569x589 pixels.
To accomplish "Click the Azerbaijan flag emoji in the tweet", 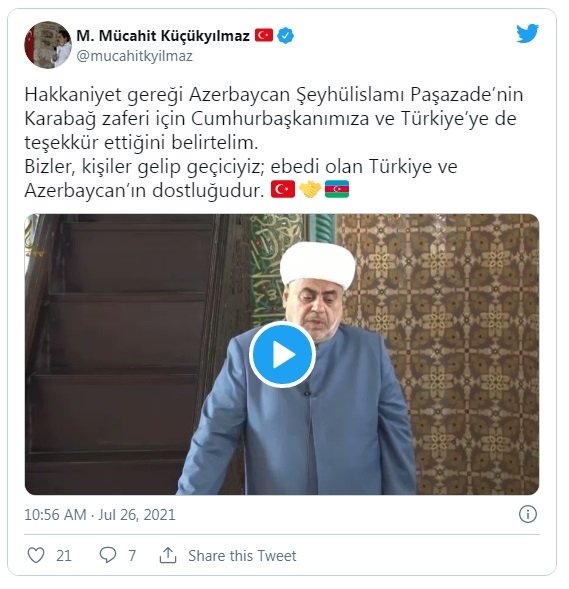I will tap(337, 189).
